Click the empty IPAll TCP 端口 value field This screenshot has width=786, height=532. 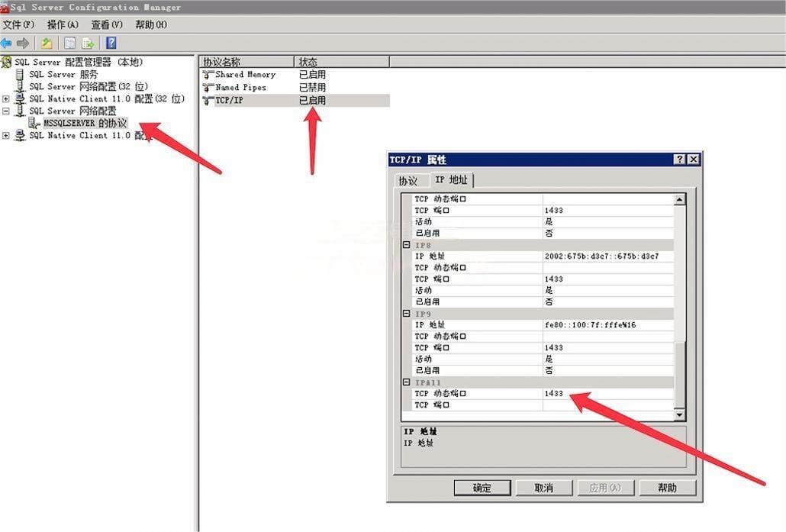[x=608, y=405]
